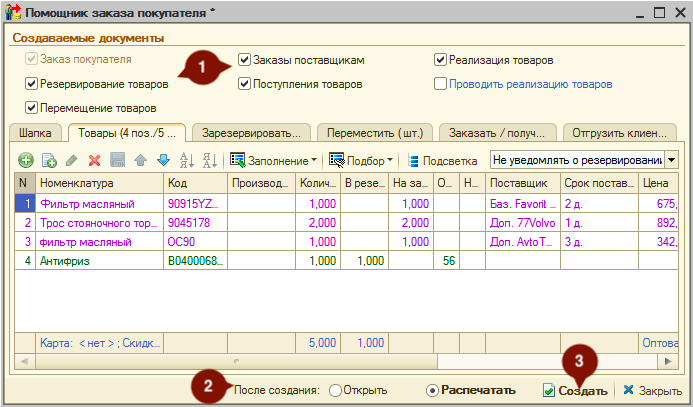Select the Фильтр масляный row 1 cell
The width and height of the screenshot is (693, 407).
click(x=99, y=204)
